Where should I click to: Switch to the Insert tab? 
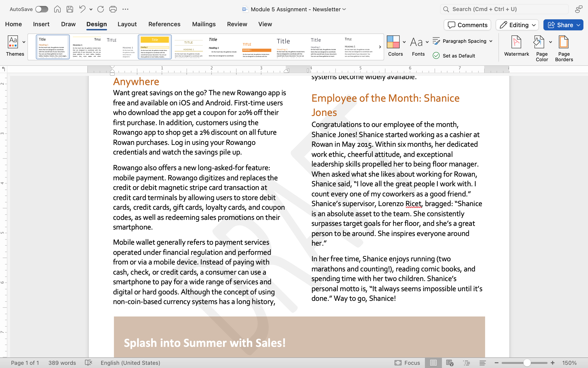coord(41,24)
